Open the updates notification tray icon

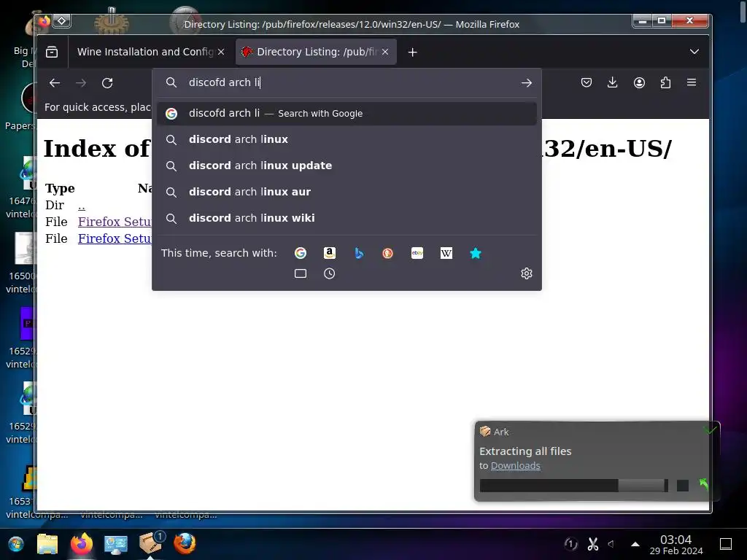pos(570,544)
